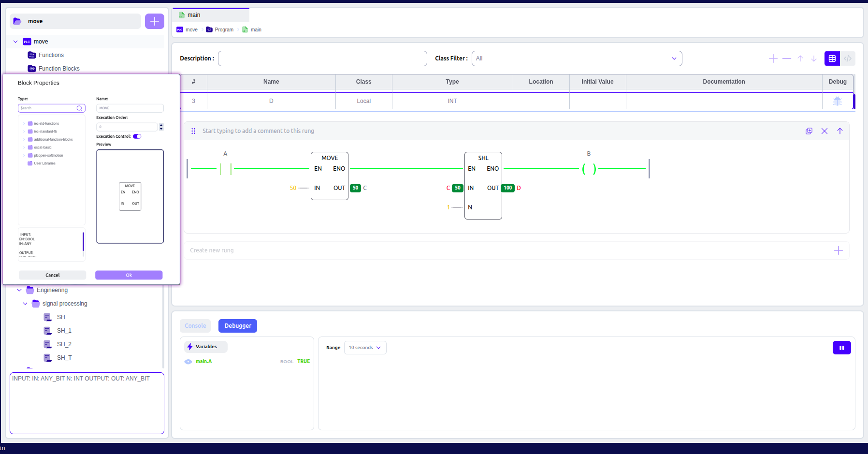Click the rung comment field
The image size is (868, 454).
pos(258,131)
